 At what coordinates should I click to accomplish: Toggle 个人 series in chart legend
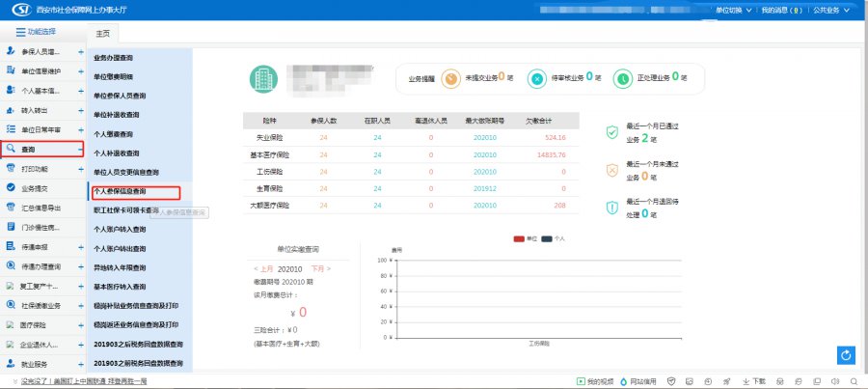tap(553, 237)
